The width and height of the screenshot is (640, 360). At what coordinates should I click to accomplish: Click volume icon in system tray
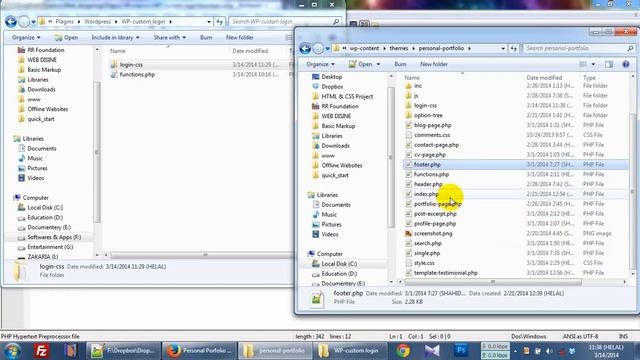click(549, 351)
